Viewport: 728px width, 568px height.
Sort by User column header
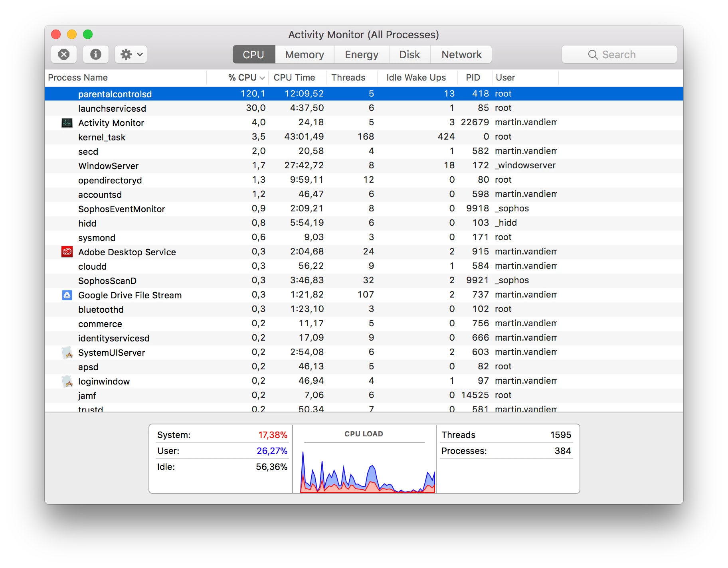coord(525,77)
